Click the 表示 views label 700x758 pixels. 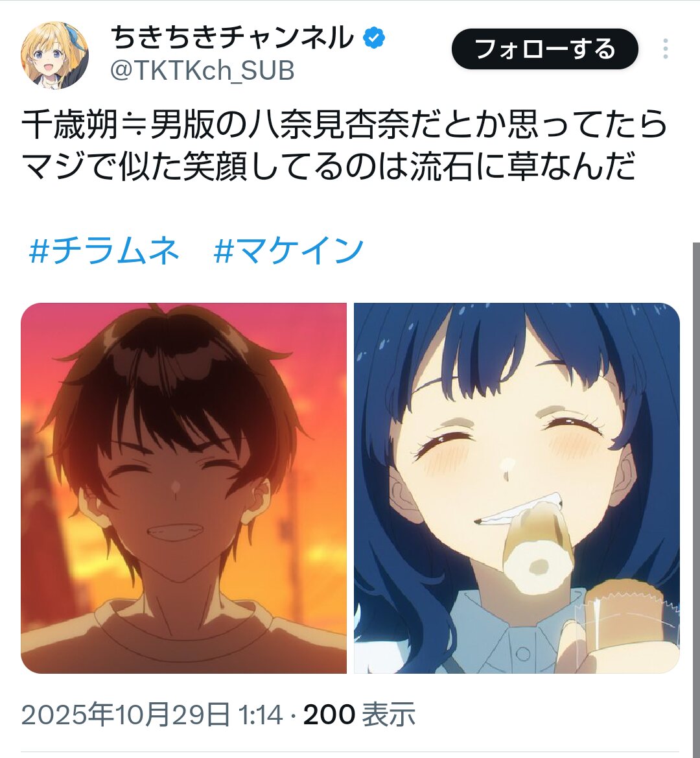[389, 715]
